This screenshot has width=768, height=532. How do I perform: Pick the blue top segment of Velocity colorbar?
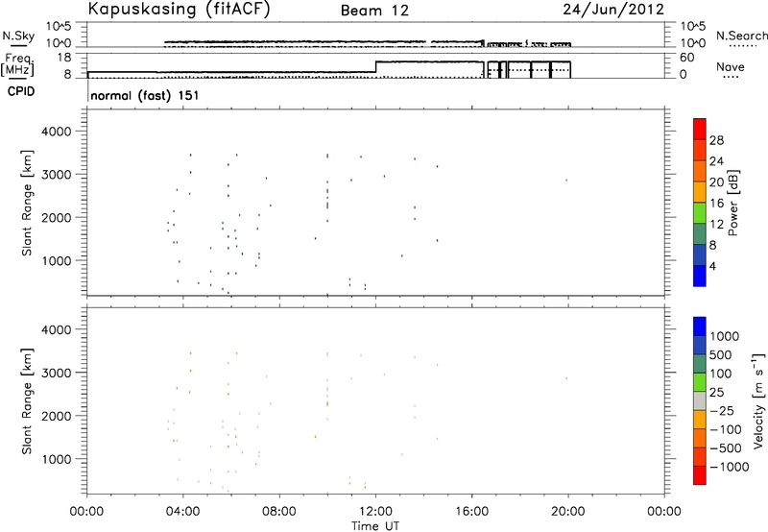coord(700,326)
